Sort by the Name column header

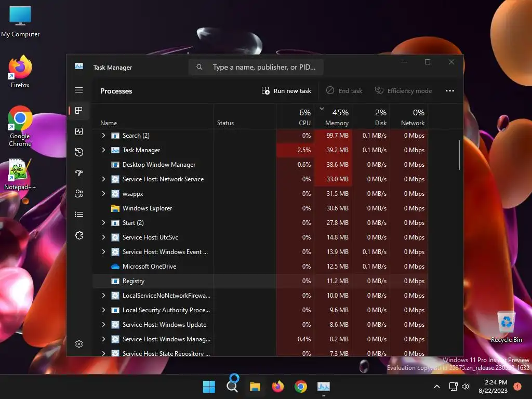click(153, 116)
